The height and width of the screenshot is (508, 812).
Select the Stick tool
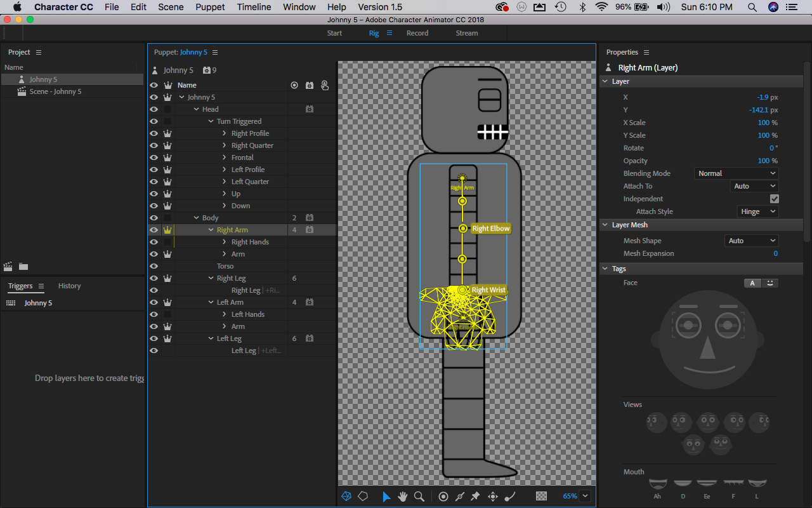(x=460, y=497)
